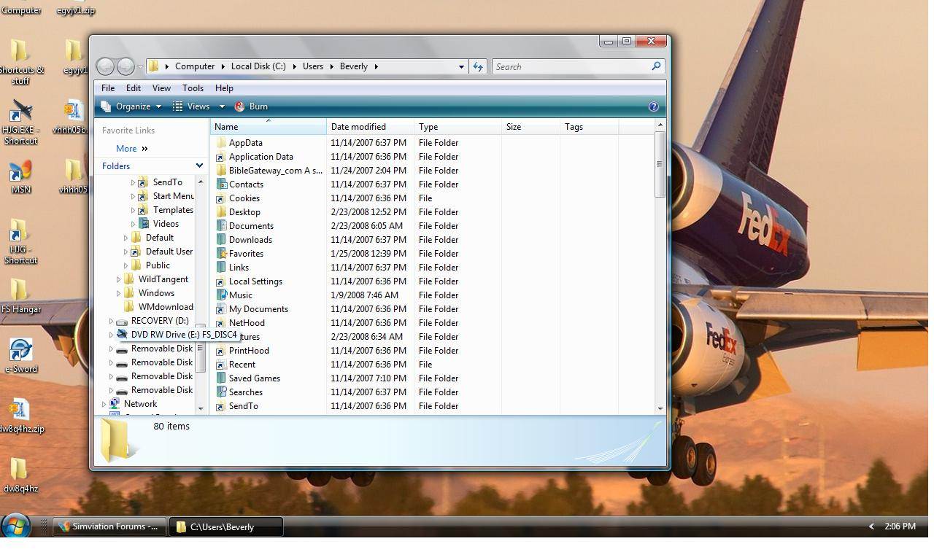This screenshot has width=934, height=560.
Task: Click the Back navigation arrow button
Action: 105,66
